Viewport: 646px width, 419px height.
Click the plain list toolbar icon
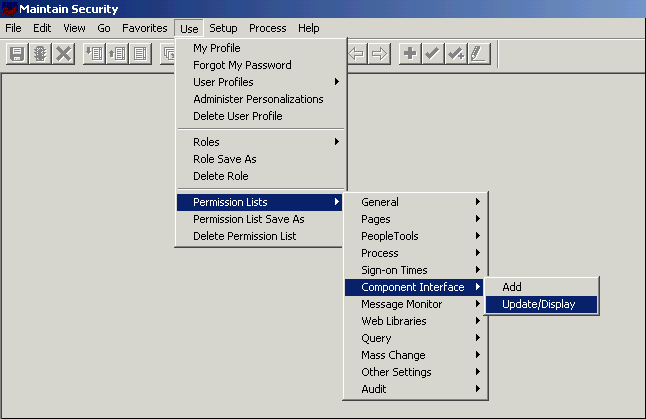(x=140, y=54)
